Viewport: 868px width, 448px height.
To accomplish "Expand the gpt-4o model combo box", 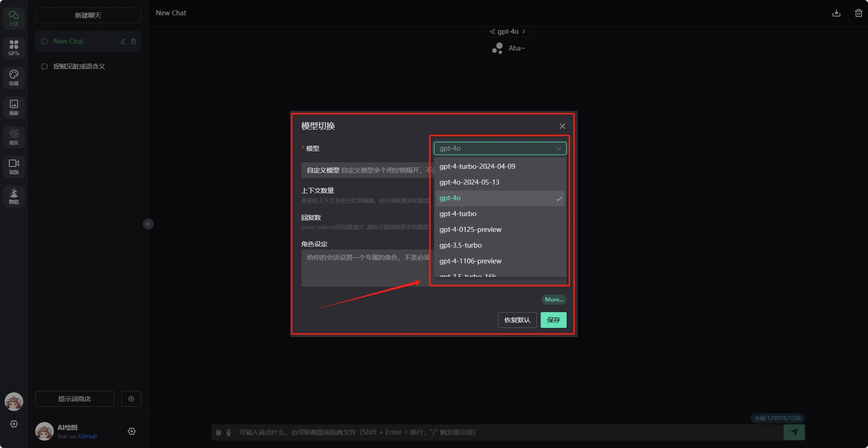I will [x=499, y=148].
